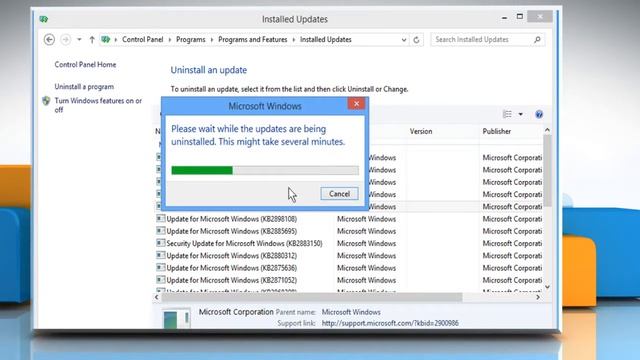Click the window title bar system icon
640x360 pixels.
click(44, 19)
